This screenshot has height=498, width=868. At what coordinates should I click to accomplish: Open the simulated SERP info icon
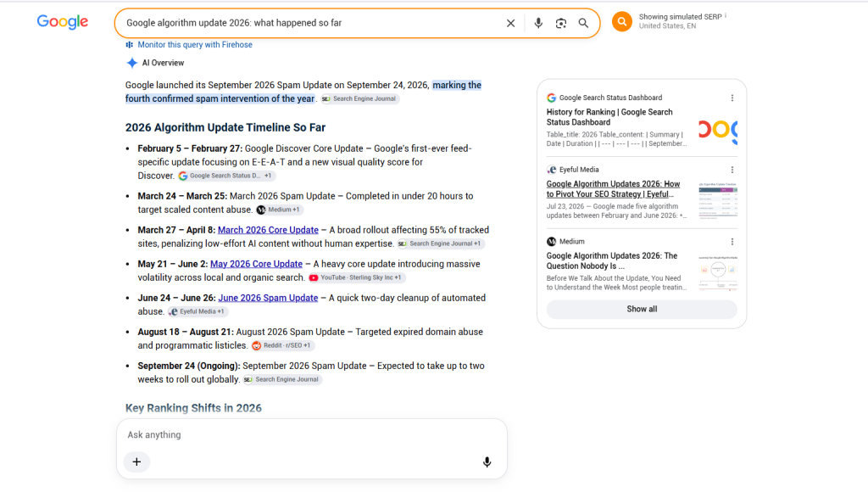pyautogui.click(x=726, y=16)
